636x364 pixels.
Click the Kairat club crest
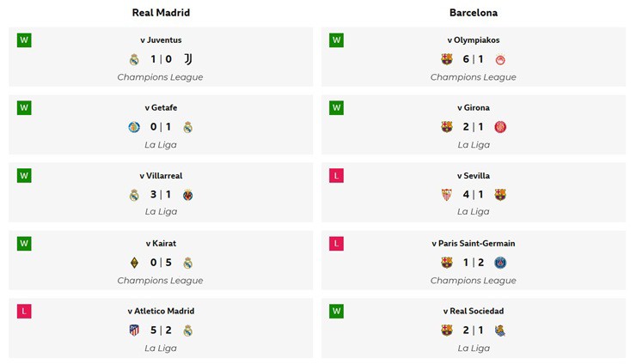133,263
